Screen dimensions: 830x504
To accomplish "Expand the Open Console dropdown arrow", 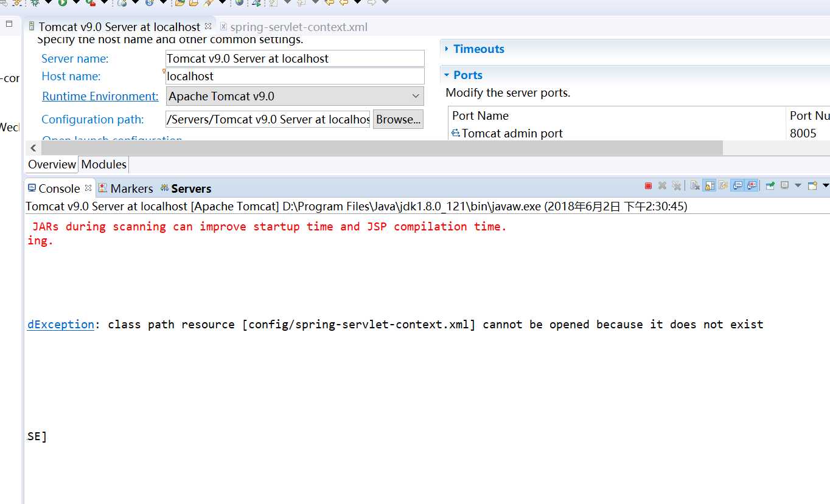I will (826, 186).
